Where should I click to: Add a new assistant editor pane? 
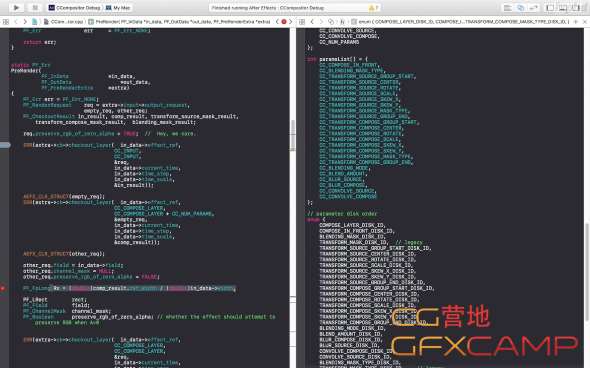pos(576,22)
